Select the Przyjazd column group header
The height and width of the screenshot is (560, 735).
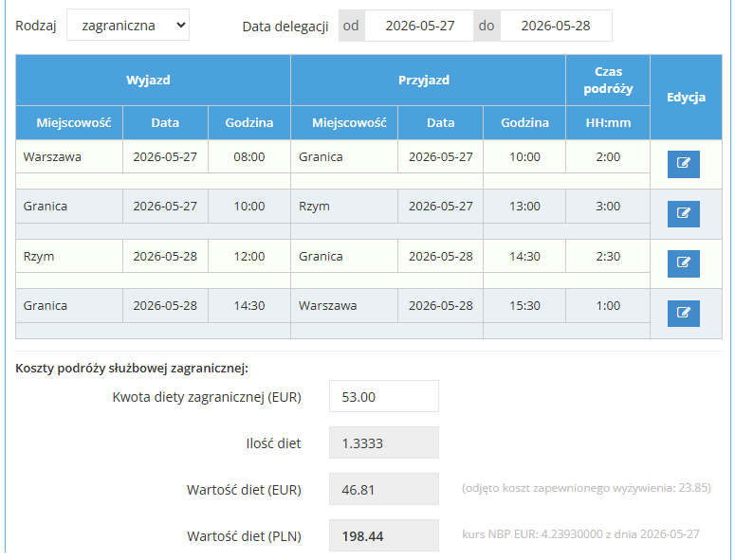coord(428,80)
